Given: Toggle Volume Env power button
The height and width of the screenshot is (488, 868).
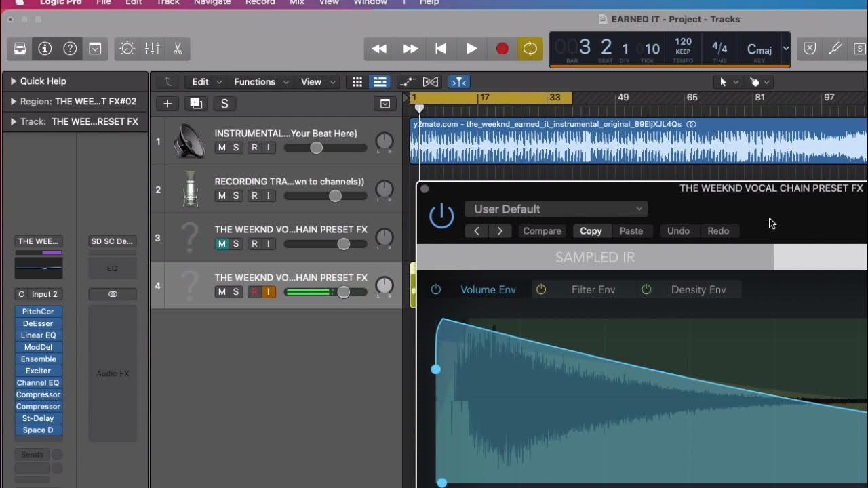Looking at the screenshot, I should click(436, 289).
